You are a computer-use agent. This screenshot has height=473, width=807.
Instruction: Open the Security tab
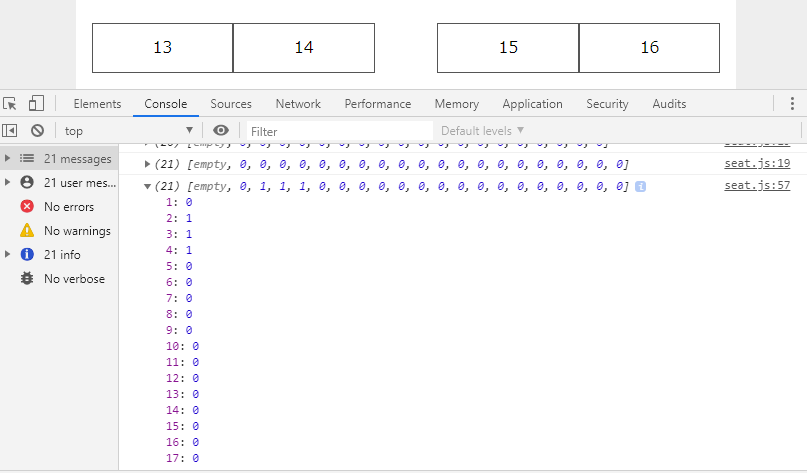607,104
